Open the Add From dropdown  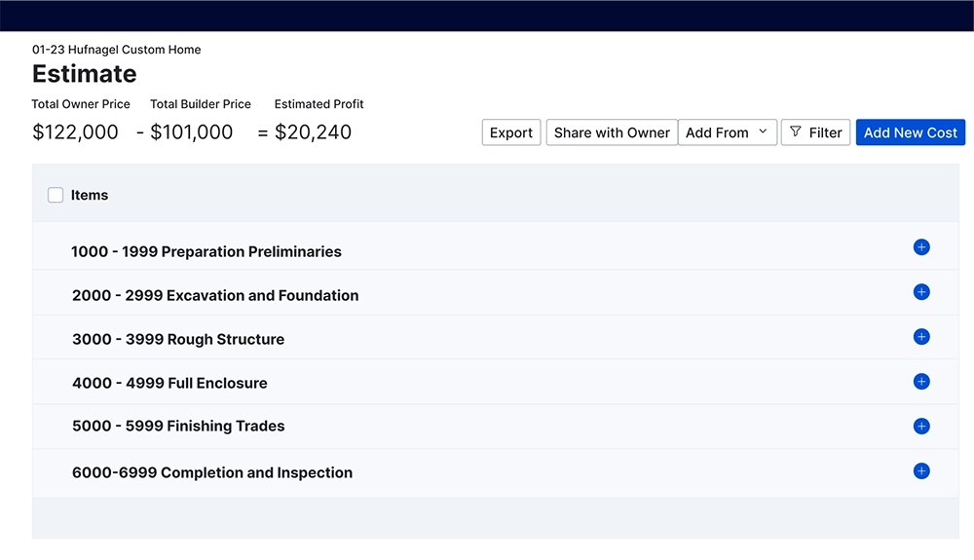pos(728,132)
